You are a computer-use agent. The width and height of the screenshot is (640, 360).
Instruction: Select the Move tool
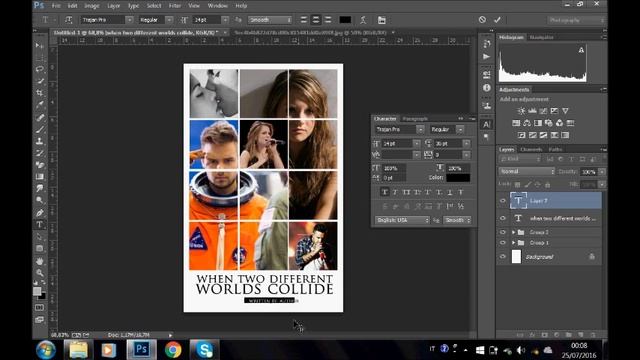[39, 45]
